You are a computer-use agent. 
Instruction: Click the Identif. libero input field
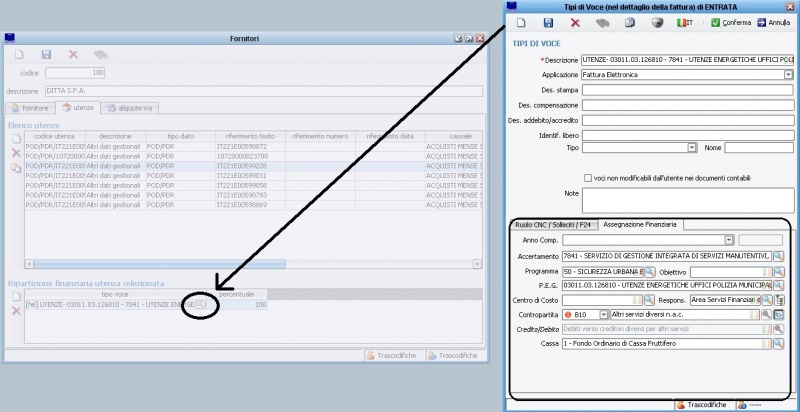[688, 136]
